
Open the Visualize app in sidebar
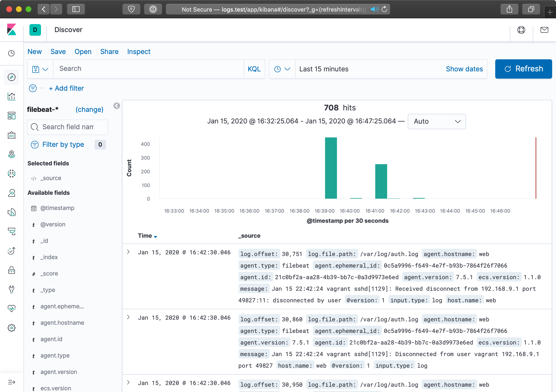point(11,96)
